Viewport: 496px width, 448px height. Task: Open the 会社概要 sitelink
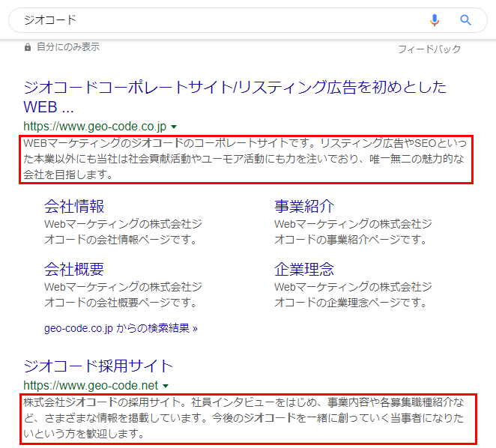coord(74,269)
